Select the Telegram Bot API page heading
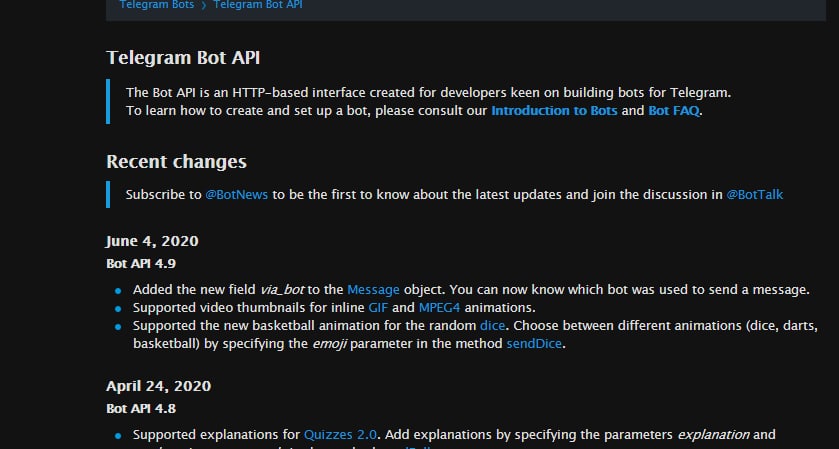The width and height of the screenshot is (839, 449). [184, 58]
